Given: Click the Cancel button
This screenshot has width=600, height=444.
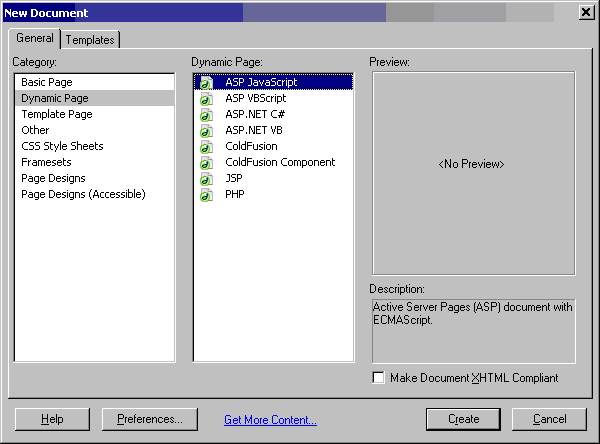Looking at the screenshot, I should pyautogui.click(x=549, y=419).
